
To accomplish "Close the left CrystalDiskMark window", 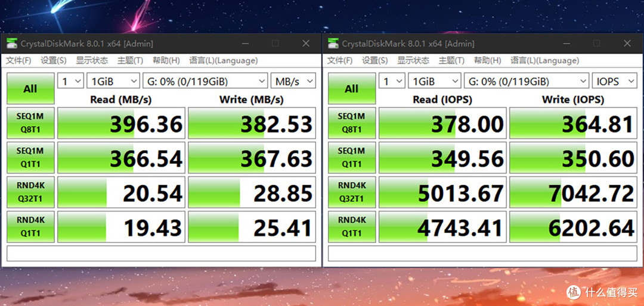I will pyautogui.click(x=306, y=43).
